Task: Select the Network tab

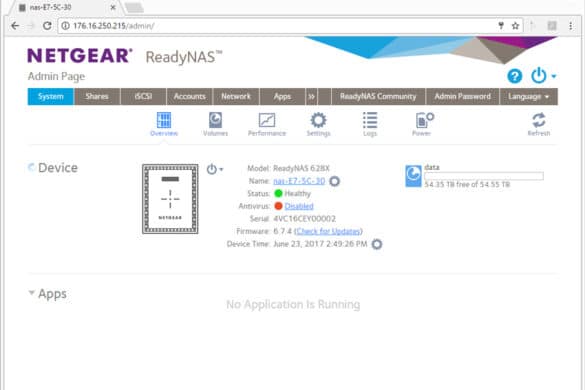Action: pos(236,96)
